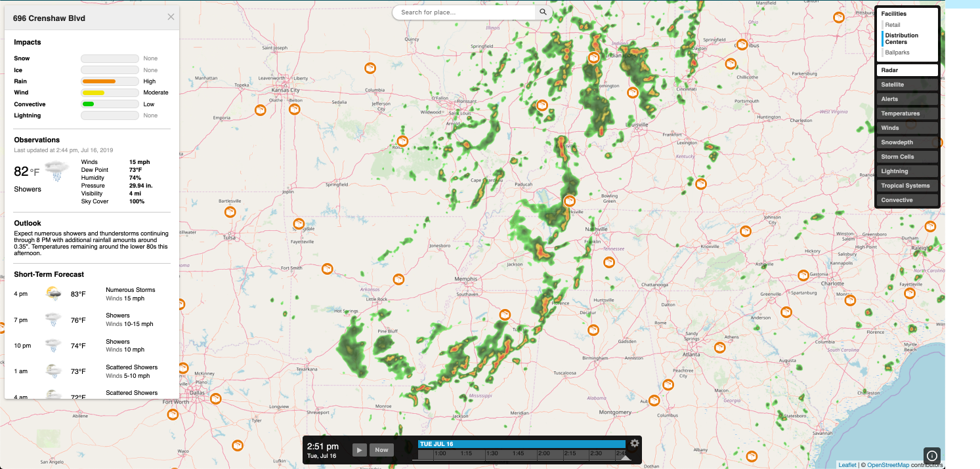Screen dimensions: 980x469
Task: Click the info icon in bottom right corner
Action: pos(932,455)
